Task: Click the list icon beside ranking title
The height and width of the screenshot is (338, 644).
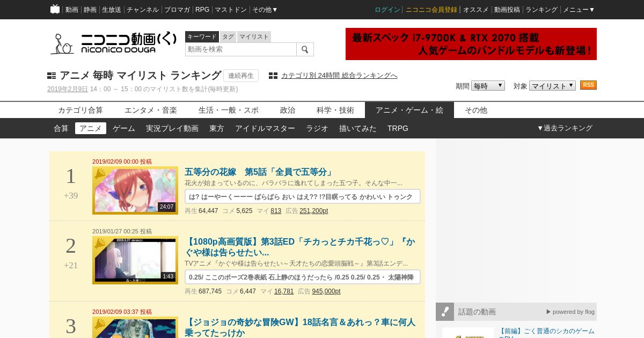Action: 52,76
